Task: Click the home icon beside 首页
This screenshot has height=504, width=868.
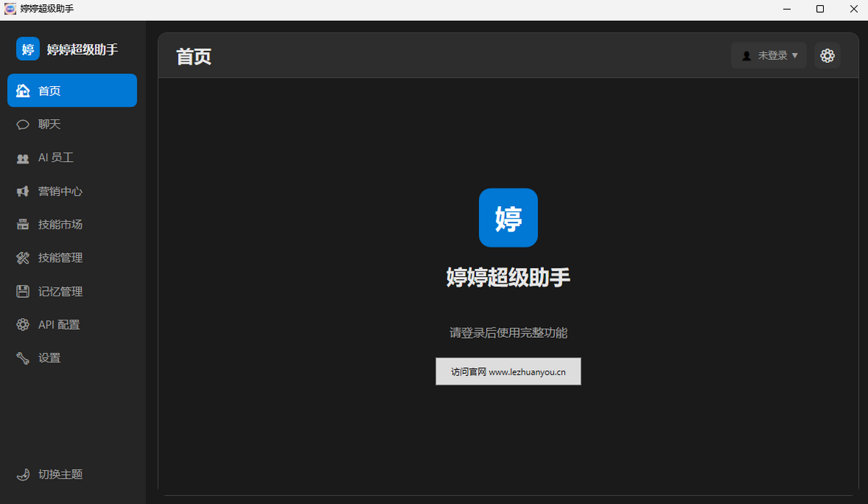Action: click(23, 90)
